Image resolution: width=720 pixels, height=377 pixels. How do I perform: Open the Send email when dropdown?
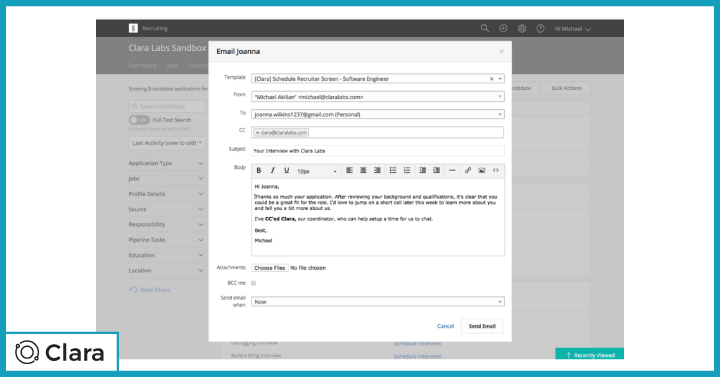click(377, 302)
